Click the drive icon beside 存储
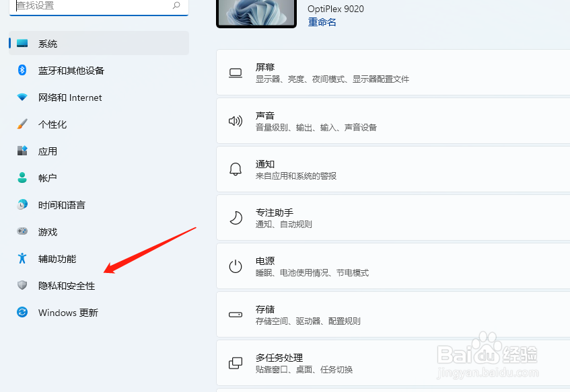 tap(236, 315)
